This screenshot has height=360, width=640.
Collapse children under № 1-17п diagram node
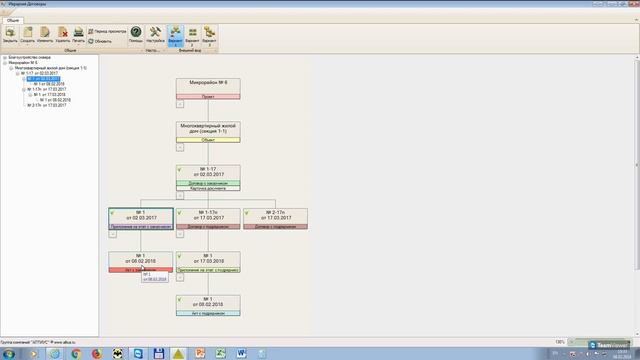pyautogui.click(x=180, y=234)
